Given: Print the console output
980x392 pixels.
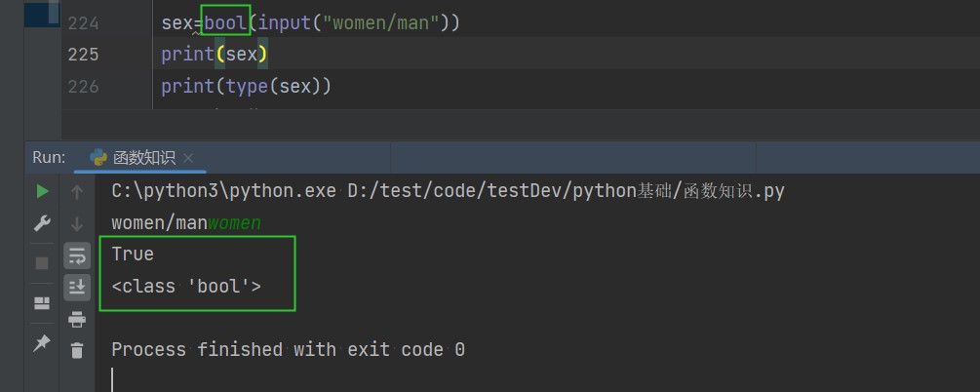Looking at the screenshot, I should tap(77, 319).
